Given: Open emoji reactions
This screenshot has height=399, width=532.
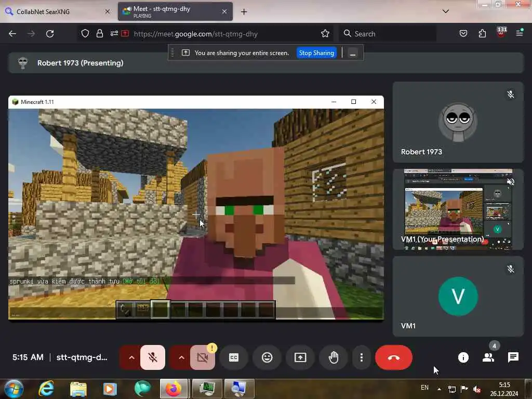Looking at the screenshot, I should [267, 357].
